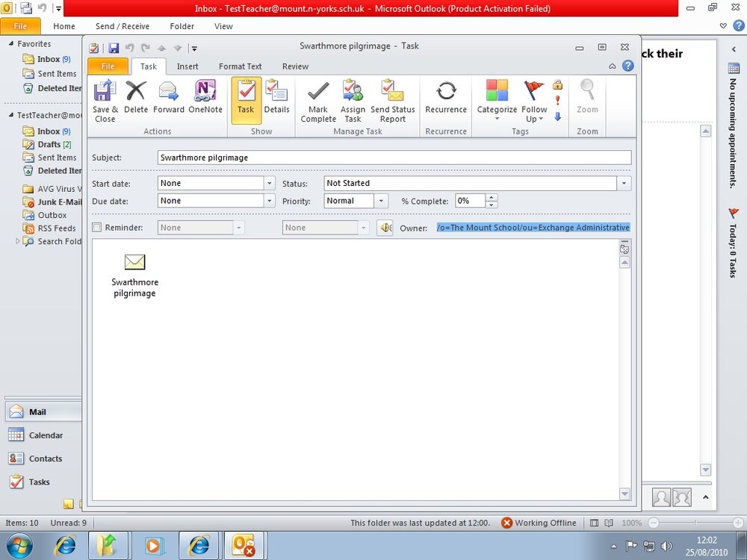The width and height of the screenshot is (747, 560).
Task: Go to previous item arrow in task toolbar
Action: (x=161, y=48)
